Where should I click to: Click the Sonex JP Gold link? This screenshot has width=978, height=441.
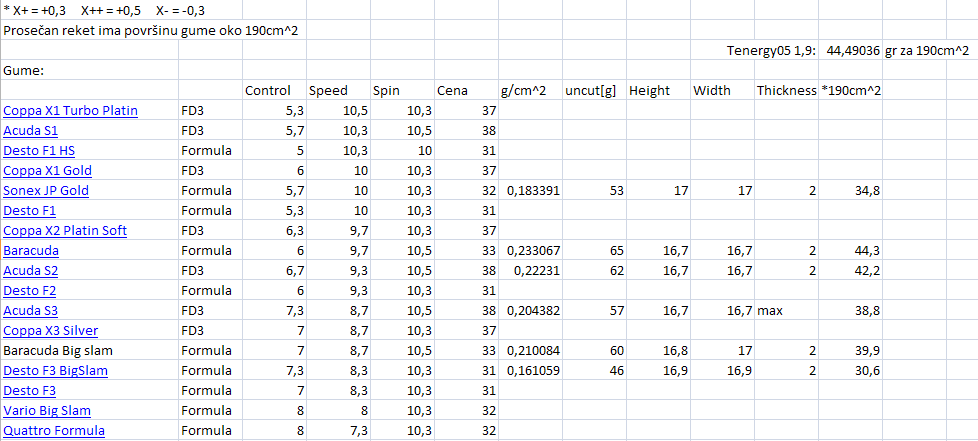(46, 191)
